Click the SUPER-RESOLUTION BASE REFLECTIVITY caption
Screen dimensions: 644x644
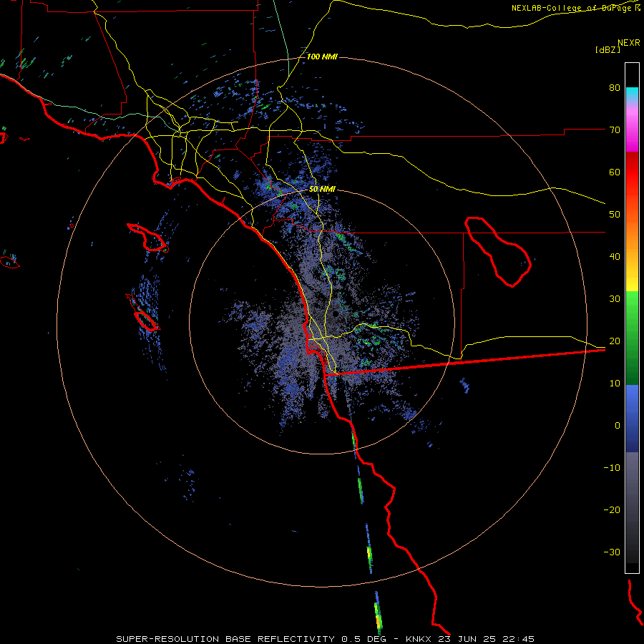coord(225,639)
